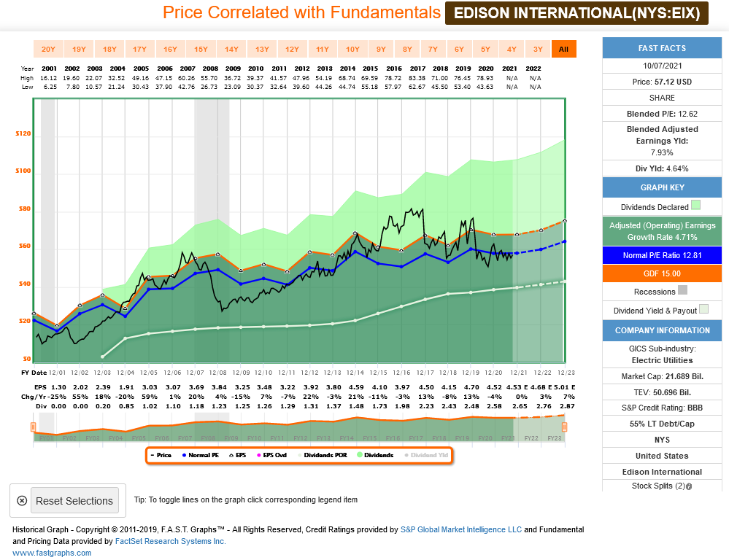The image size is (729, 560).
Task: Click the Dividend Yield & Payout swatch
Action: point(704,309)
